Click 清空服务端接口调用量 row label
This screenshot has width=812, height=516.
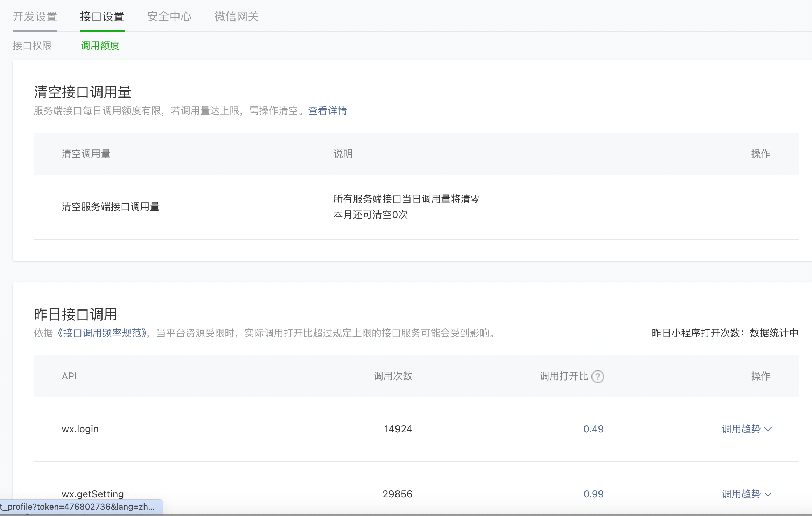pyautogui.click(x=111, y=207)
